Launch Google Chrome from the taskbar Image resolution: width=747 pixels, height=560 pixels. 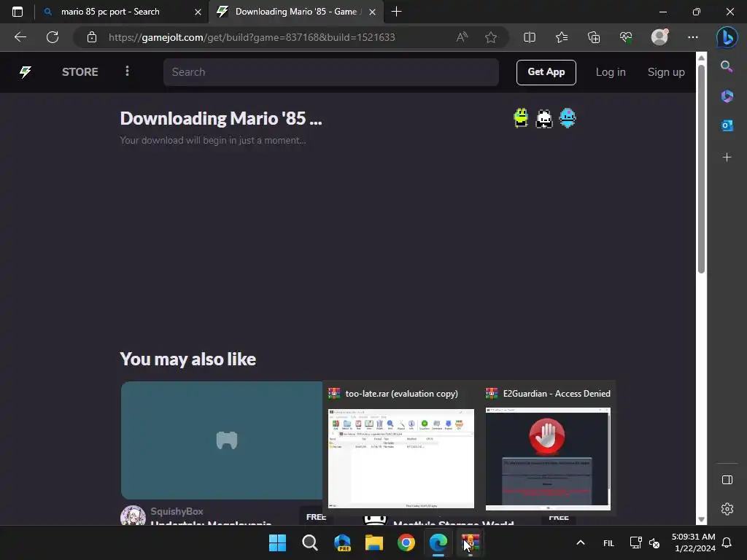tap(406, 542)
